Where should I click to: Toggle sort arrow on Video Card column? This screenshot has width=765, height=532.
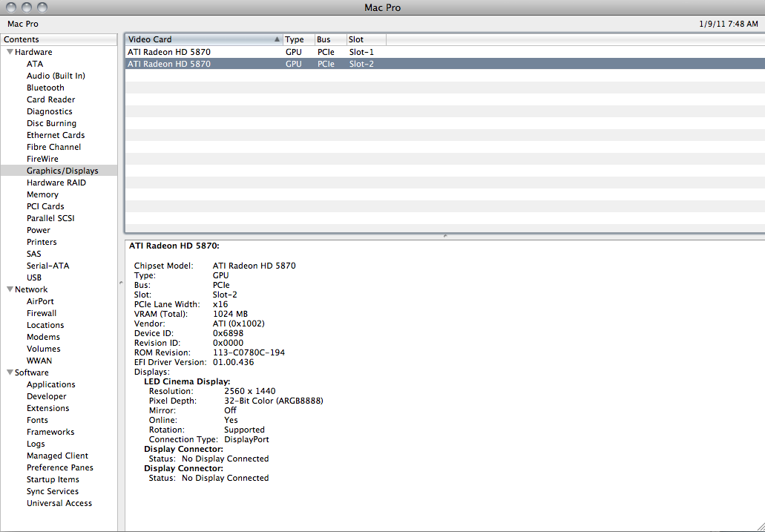click(x=277, y=39)
